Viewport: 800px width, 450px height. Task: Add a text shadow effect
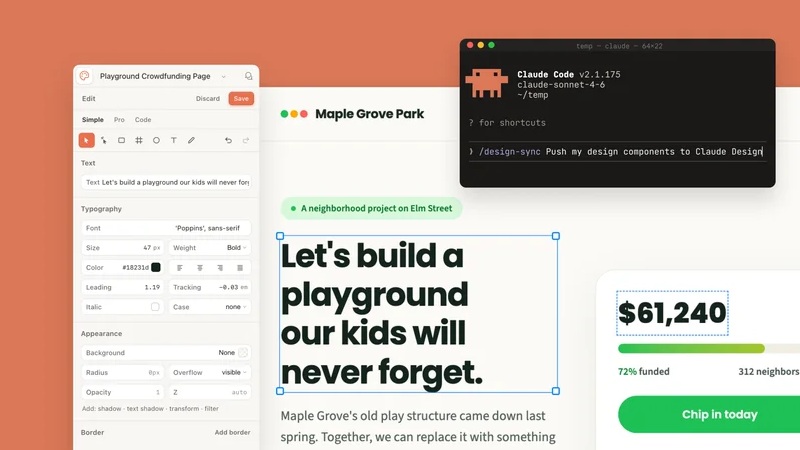coord(145,409)
